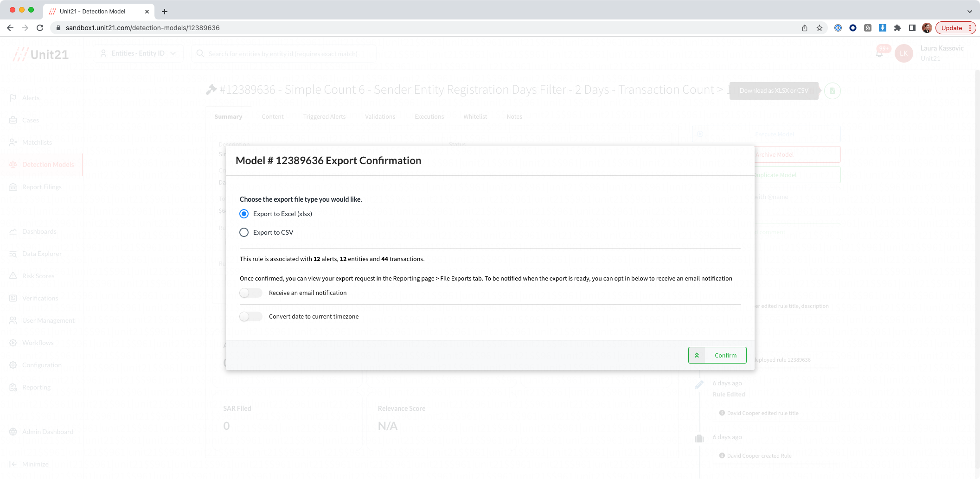Switch to the Validations tab
Viewport: 980px width, 479px height.
point(380,116)
